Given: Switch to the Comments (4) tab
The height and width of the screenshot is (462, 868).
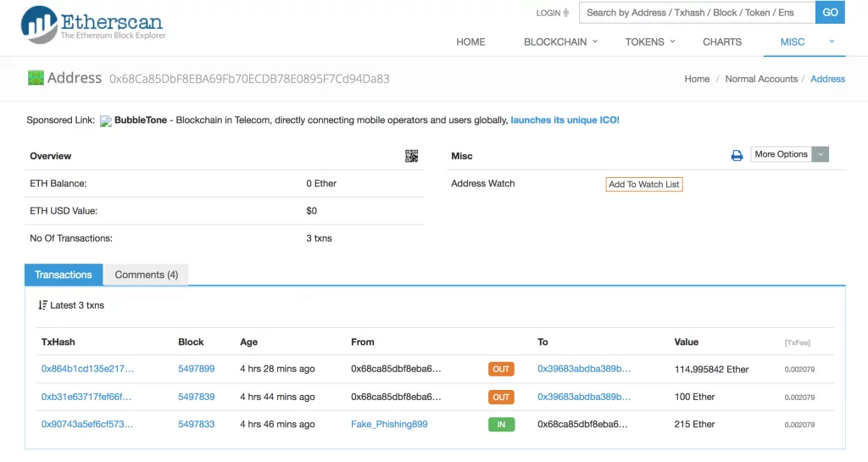Looking at the screenshot, I should 146,275.
